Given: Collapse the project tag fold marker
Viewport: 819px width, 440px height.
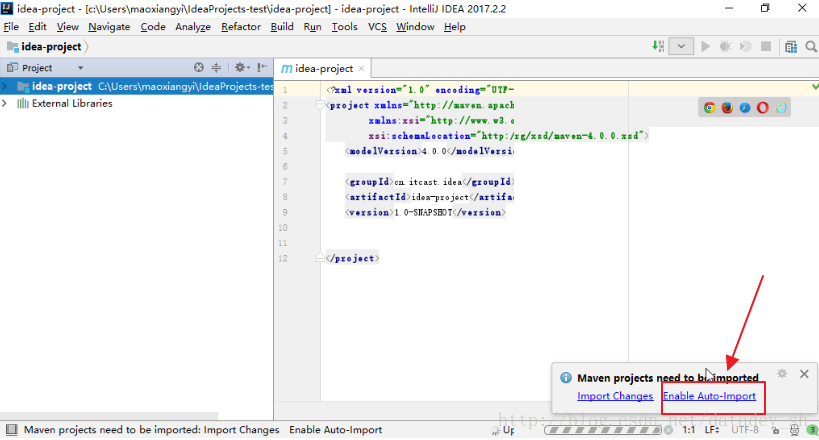Looking at the screenshot, I should point(320,105).
